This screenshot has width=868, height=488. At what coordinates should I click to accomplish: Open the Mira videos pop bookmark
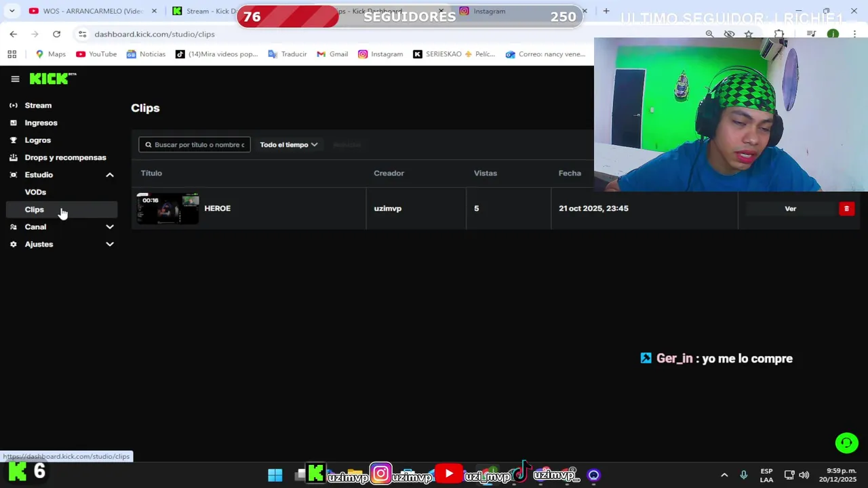pyautogui.click(x=217, y=54)
